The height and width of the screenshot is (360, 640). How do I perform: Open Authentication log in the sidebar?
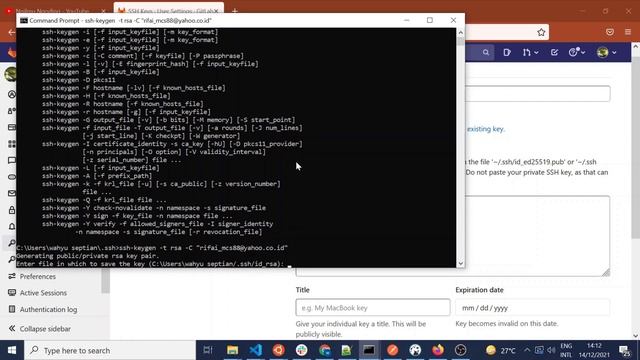coord(48,309)
